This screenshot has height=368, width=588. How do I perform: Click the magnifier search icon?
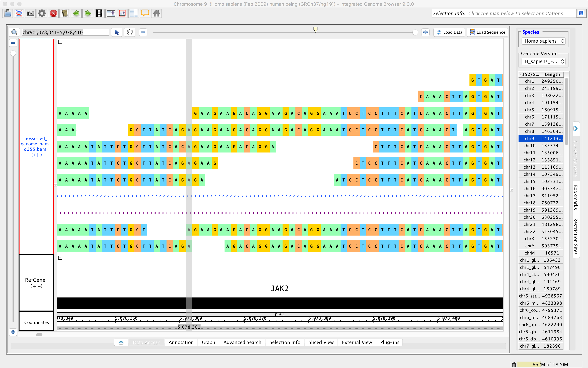coord(14,32)
